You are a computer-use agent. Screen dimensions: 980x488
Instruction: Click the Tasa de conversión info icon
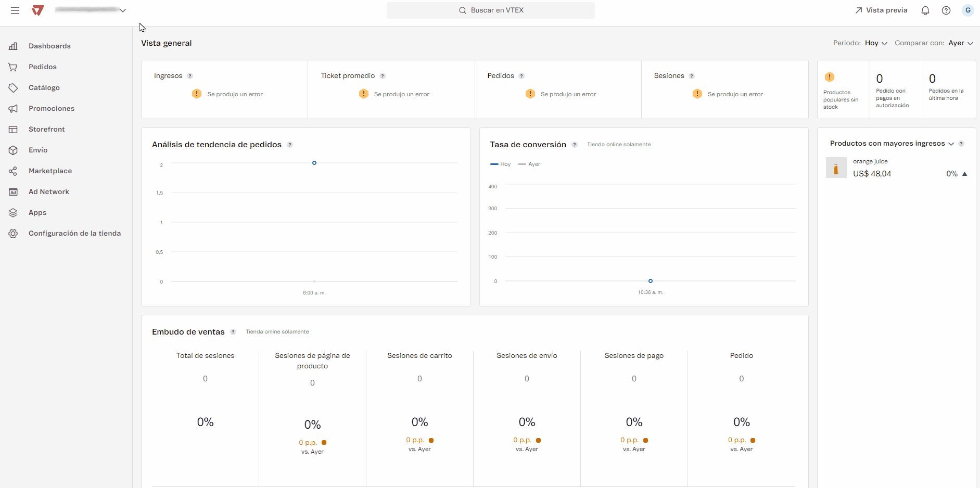coord(575,145)
